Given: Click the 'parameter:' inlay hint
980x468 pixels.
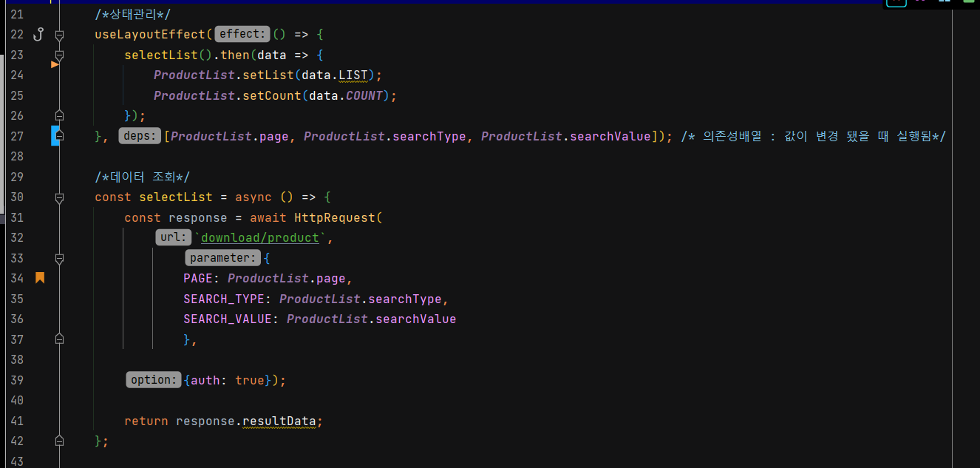Looking at the screenshot, I should tap(223, 258).
